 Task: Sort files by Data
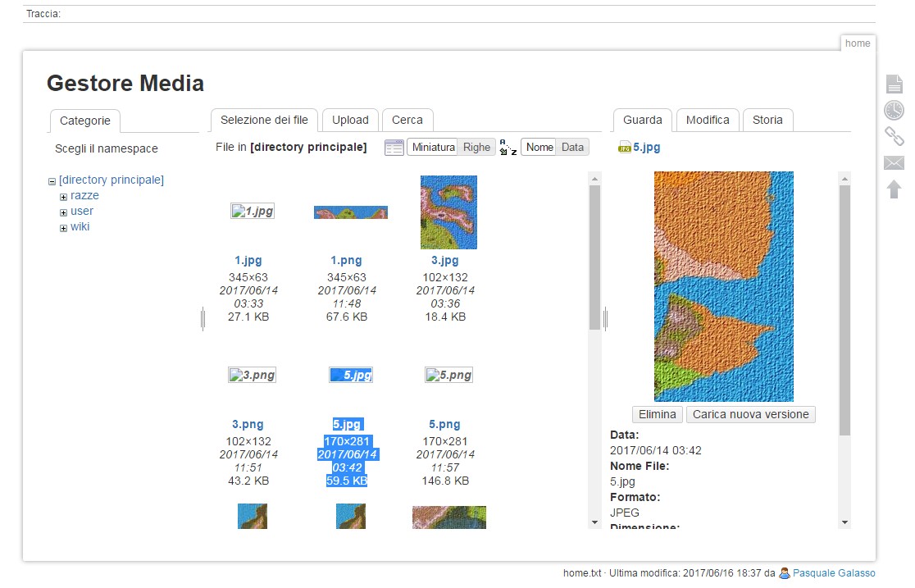click(x=572, y=147)
